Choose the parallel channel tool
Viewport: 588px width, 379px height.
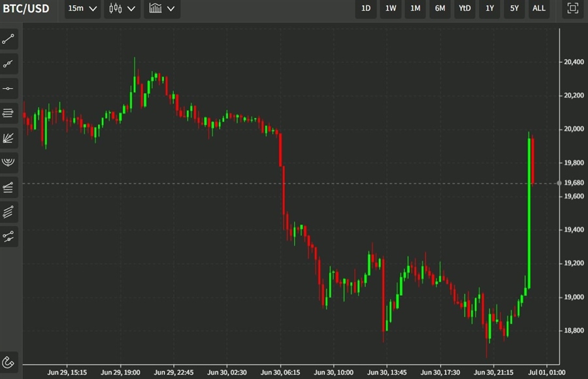click(9, 188)
